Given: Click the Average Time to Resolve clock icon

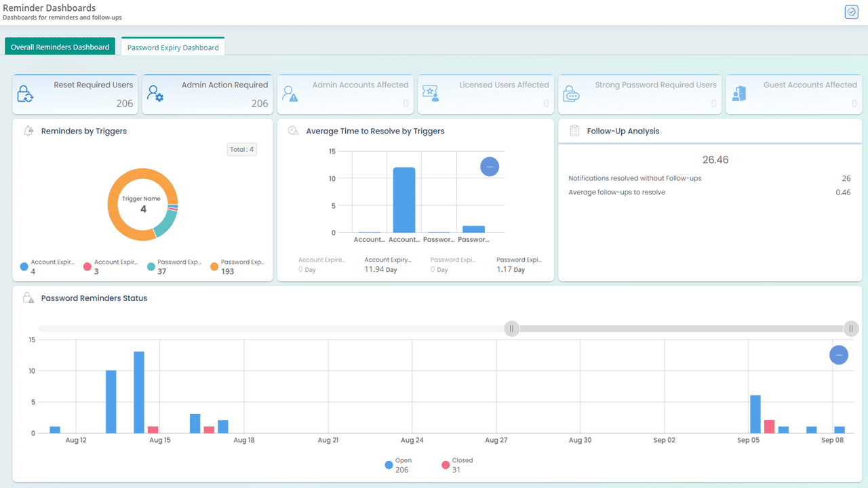Looking at the screenshot, I should [294, 131].
